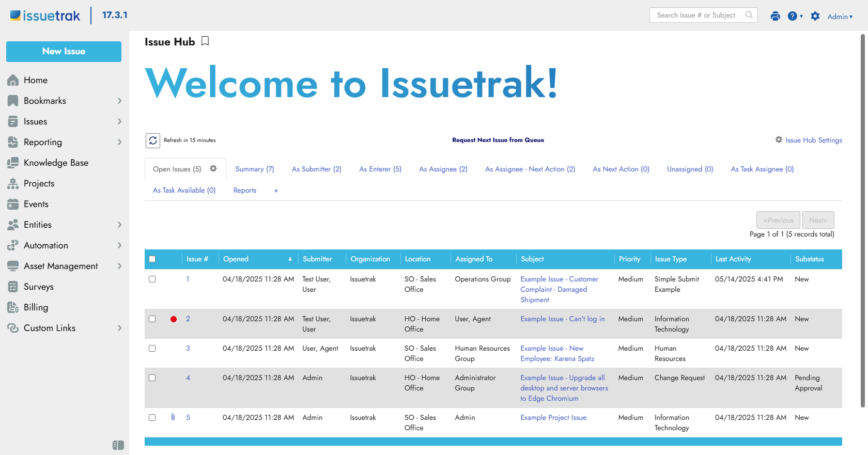Click the page vertical scrollbar
Viewport: 868px width, 455px height.
(863, 221)
